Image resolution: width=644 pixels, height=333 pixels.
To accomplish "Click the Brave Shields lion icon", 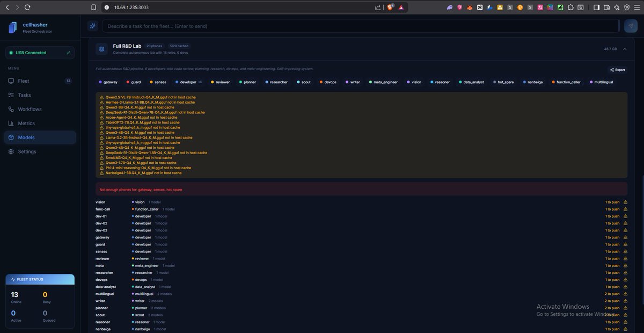I will pos(390,7).
